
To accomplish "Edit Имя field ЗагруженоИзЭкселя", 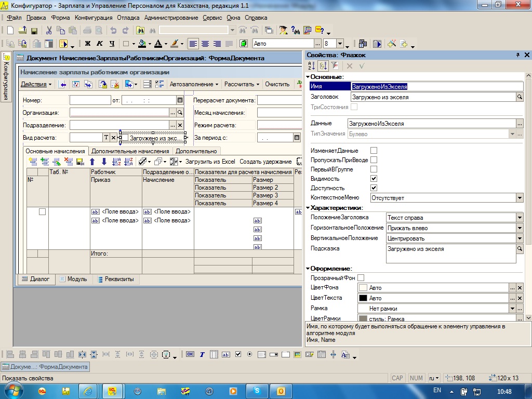I will (x=437, y=87).
